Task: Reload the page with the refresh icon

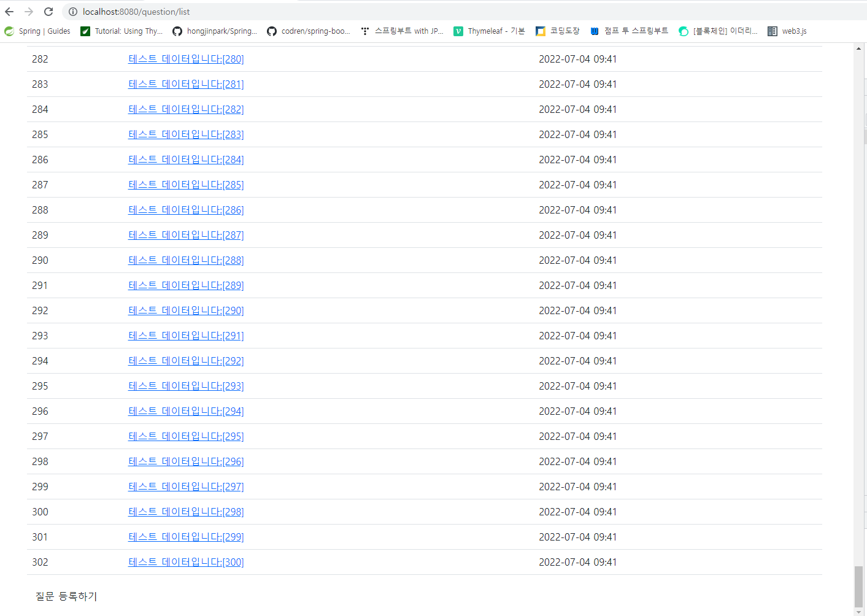Action: [48, 12]
